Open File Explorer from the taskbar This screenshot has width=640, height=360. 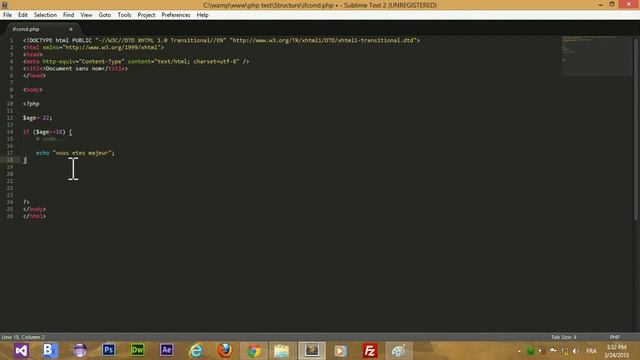[282, 351]
